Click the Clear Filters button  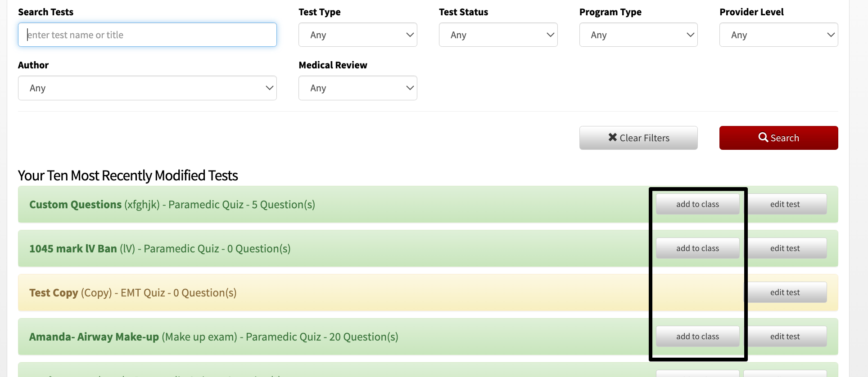tap(638, 138)
